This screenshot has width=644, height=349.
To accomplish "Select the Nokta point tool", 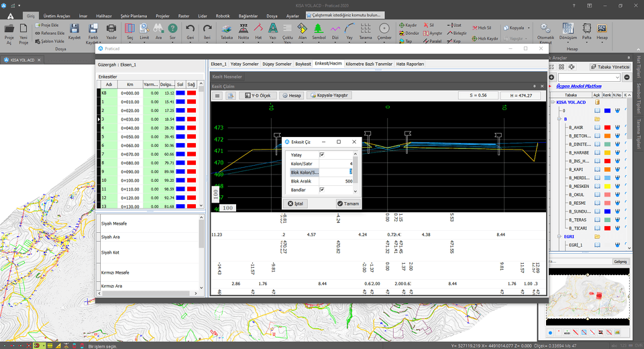I will 244,30.
